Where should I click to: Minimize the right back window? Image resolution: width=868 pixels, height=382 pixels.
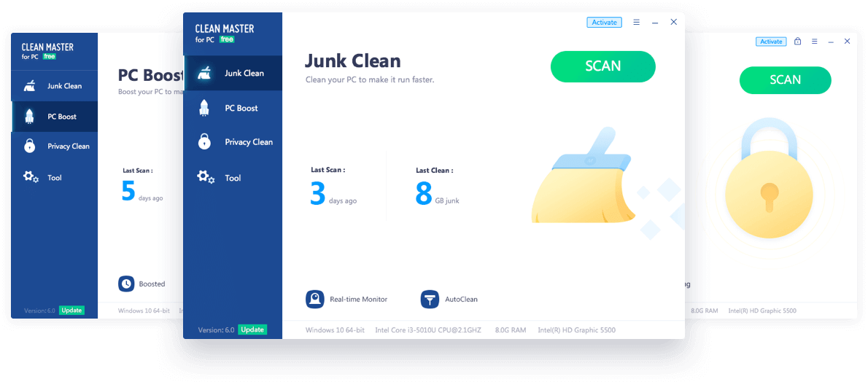(x=830, y=42)
